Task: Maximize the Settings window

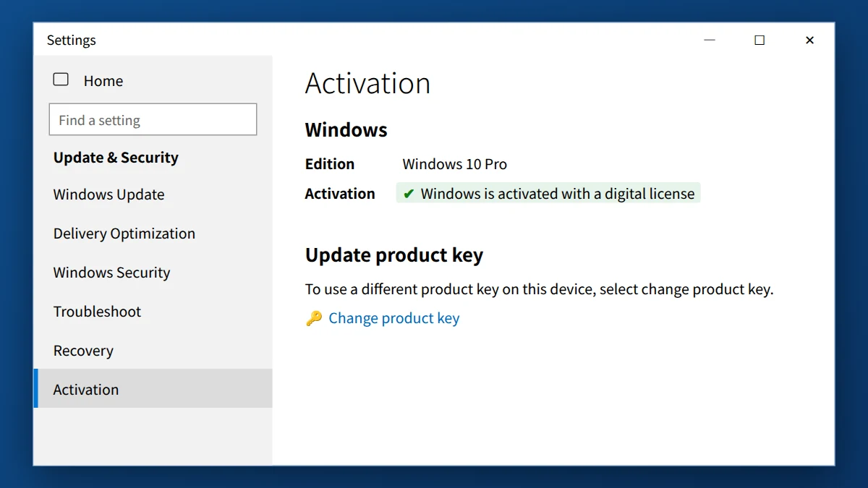Action: point(759,40)
